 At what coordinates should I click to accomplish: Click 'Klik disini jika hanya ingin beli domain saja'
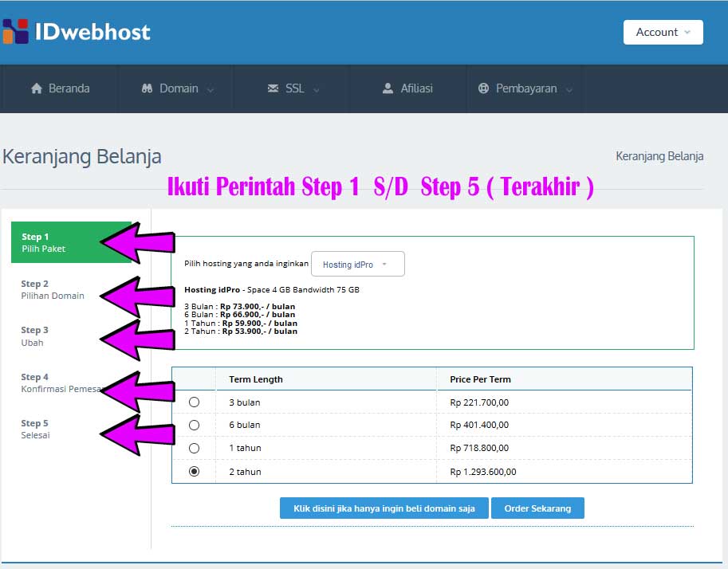click(384, 508)
